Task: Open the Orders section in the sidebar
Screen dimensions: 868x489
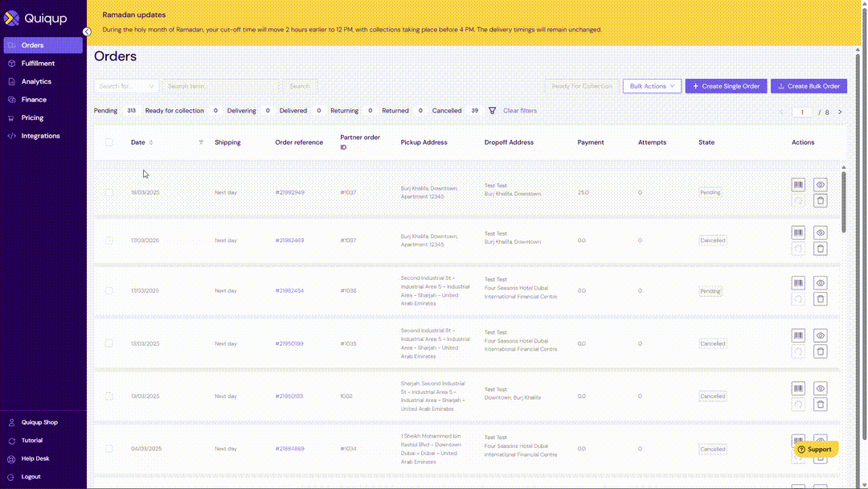Action: [43, 45]
